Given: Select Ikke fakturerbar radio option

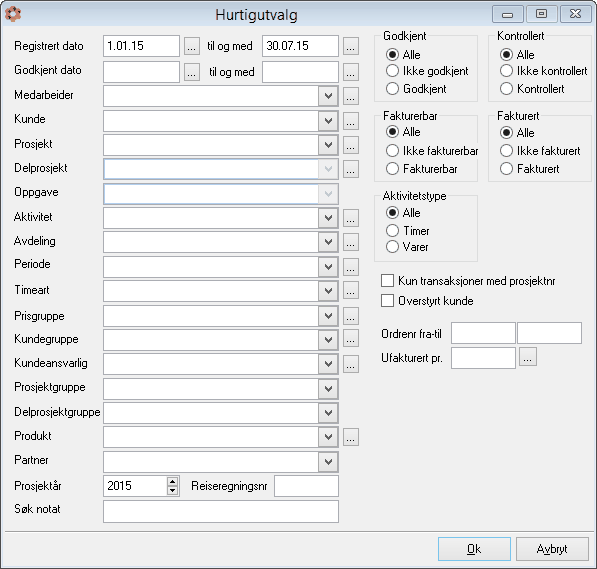Looking at the screenshot, I should (x=432, y=151).
